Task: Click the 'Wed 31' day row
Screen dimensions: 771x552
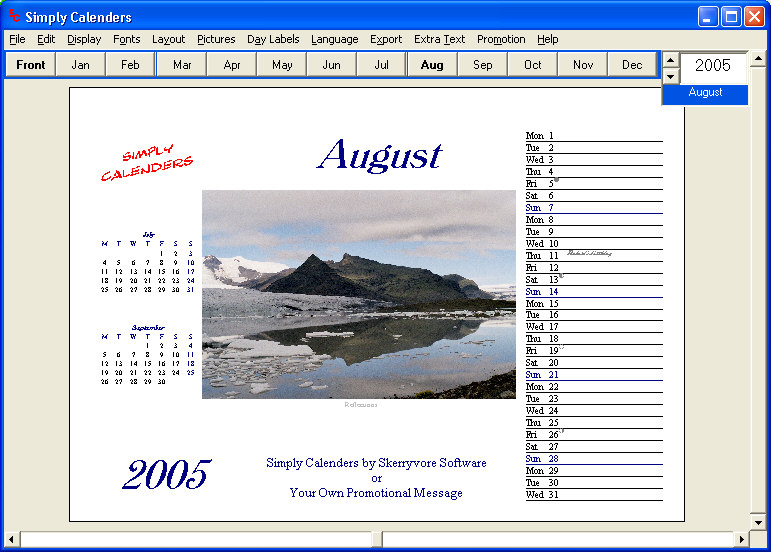Action: (594, 495)
